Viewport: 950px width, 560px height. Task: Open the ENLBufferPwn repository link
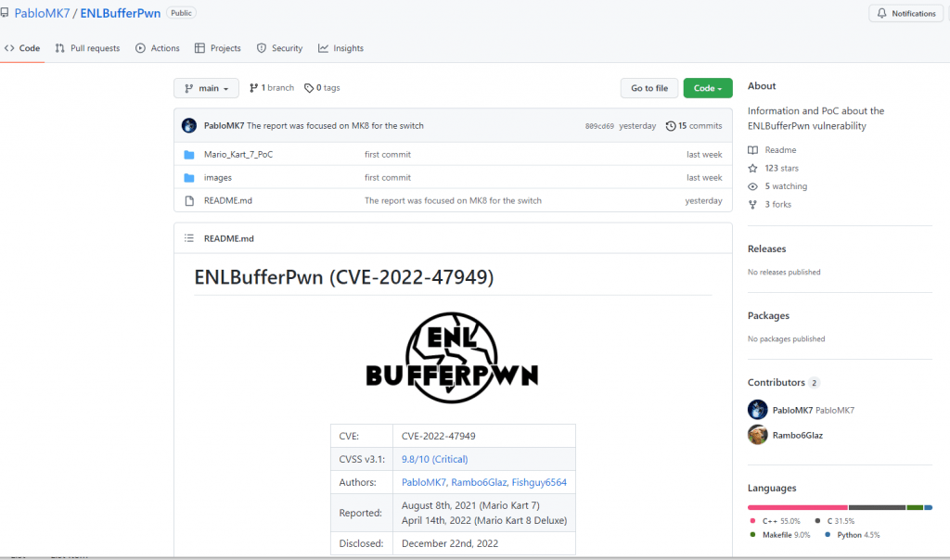click(121, 13)
